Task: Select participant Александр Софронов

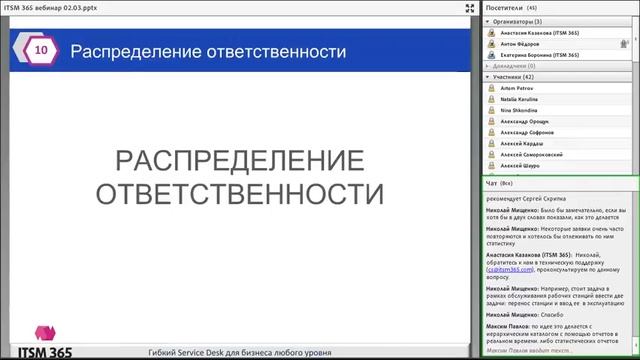Action: click(x=527, y=132)
